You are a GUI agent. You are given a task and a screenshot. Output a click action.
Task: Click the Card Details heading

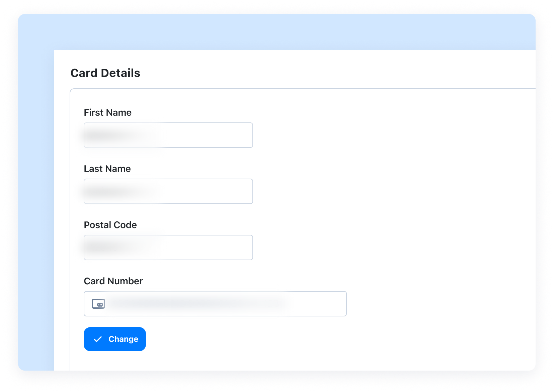105,73
